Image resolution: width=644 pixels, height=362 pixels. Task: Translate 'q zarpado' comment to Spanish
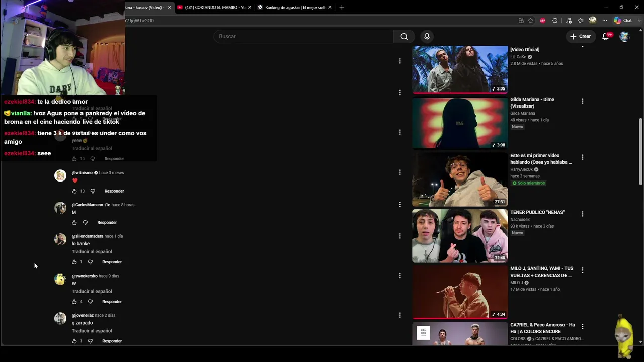(92, 331)
